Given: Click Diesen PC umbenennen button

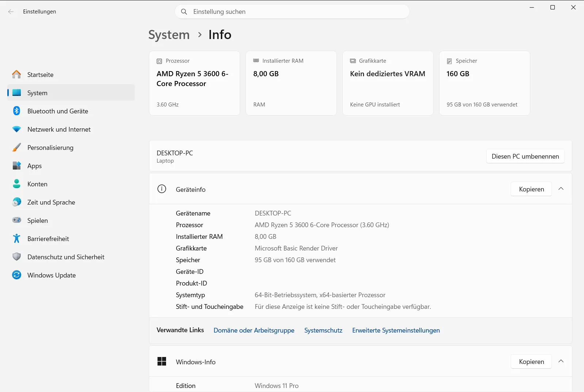Looking at the screenshot, I should pyautogui.click(x=525, y=156).
